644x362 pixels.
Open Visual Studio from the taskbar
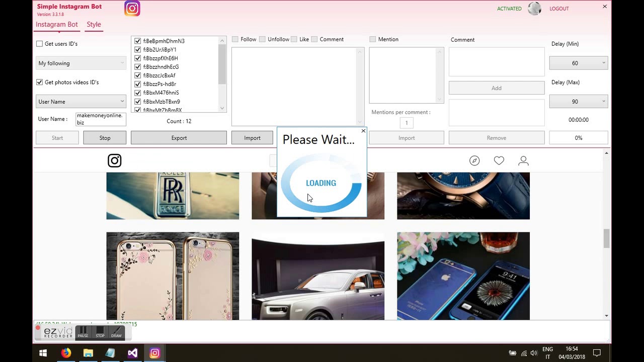pyautogui.click(x=132, y=353)
